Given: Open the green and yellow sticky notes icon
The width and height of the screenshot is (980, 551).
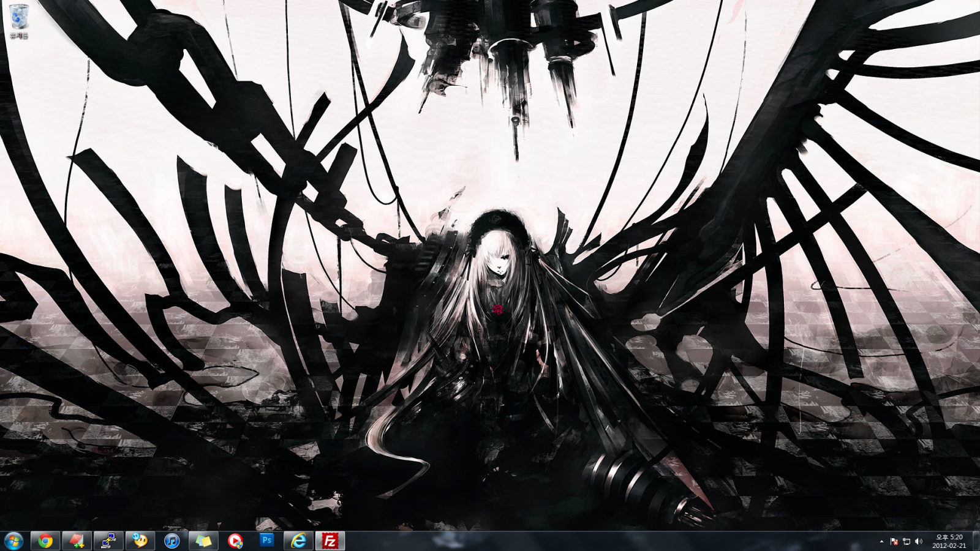Looking at the screenshot, I should coord(203,541).
